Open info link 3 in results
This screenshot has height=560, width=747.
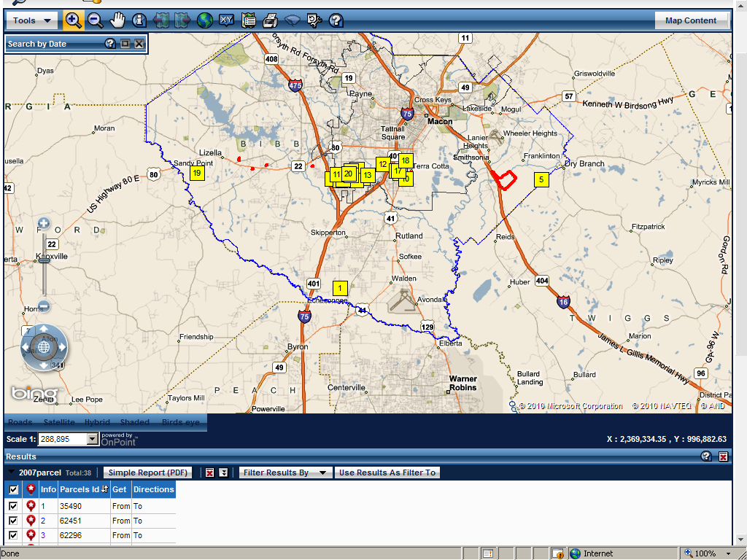pyautogui.click(x=43, y=536)
